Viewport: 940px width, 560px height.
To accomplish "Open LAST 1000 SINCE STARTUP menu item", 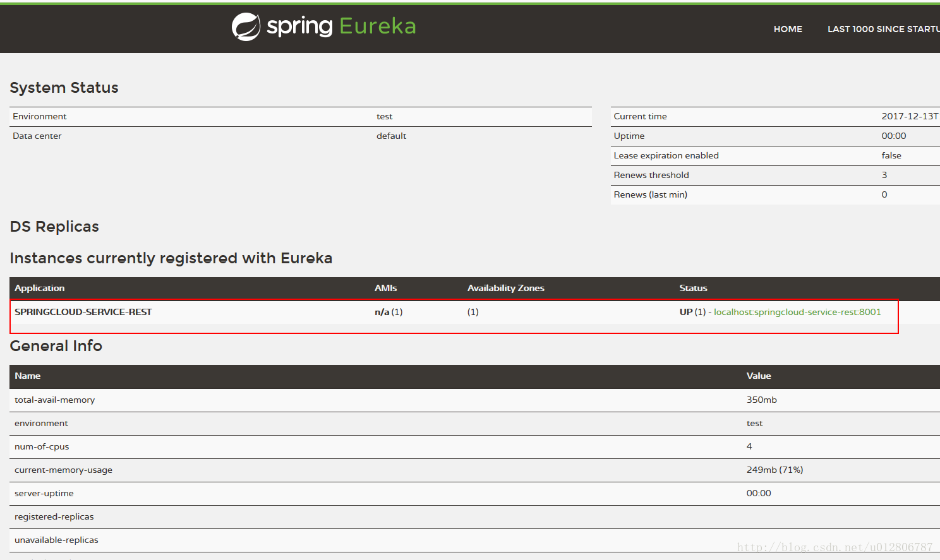I will [883, 29].
